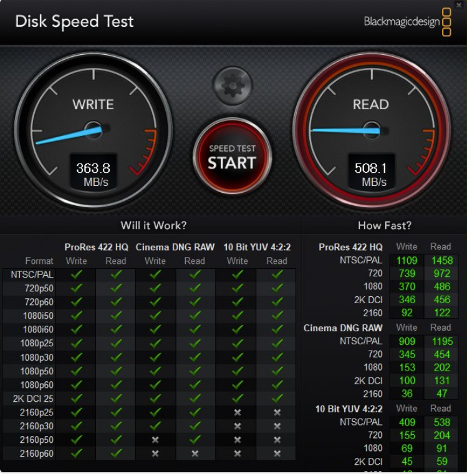
Task: Click 2160p60 Cinema DNG RAW Read cross
Action: coord(195,454)
